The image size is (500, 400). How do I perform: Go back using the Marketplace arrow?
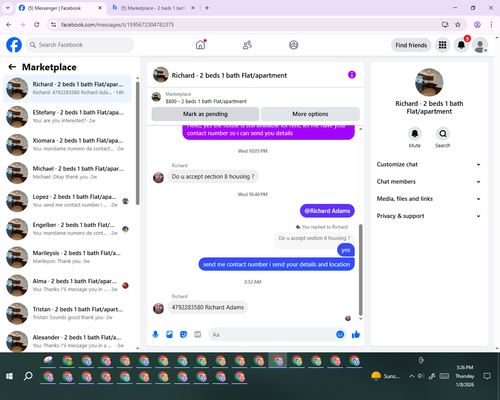coord(12,67)
